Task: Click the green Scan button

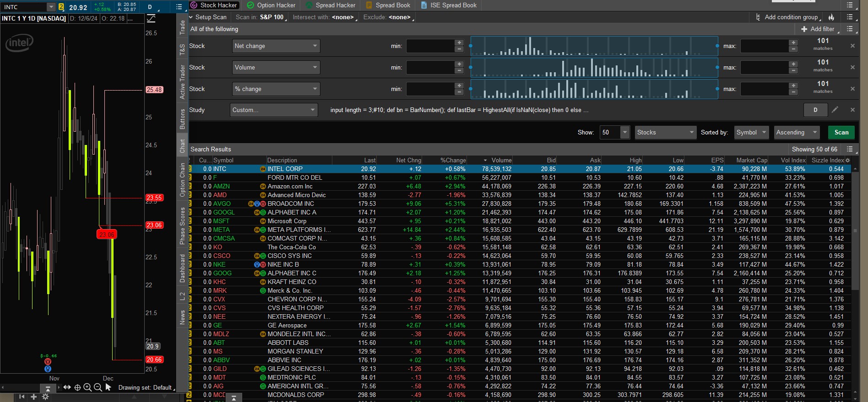Action: [841, 132]
